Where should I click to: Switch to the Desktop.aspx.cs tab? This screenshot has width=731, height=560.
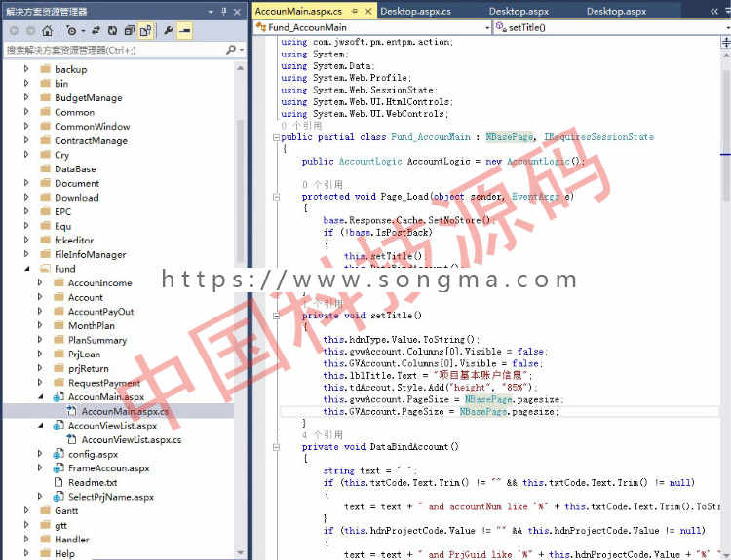(416, 11)
